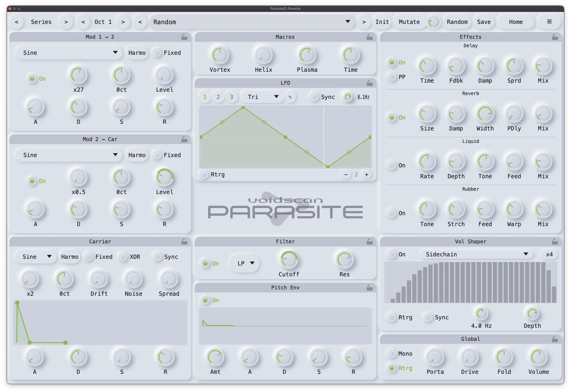Click the LFO minus step button
This screenshot has width=571, height=392.
point(346,175)
